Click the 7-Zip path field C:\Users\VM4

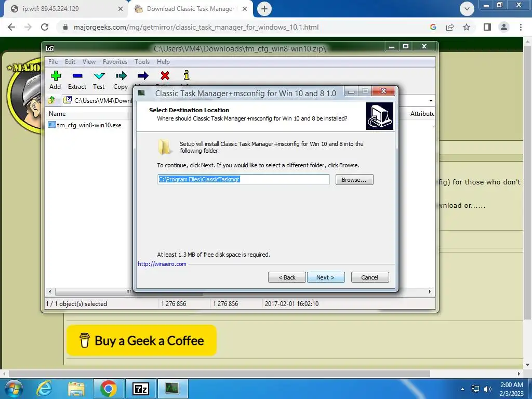(x=103, y=100)
